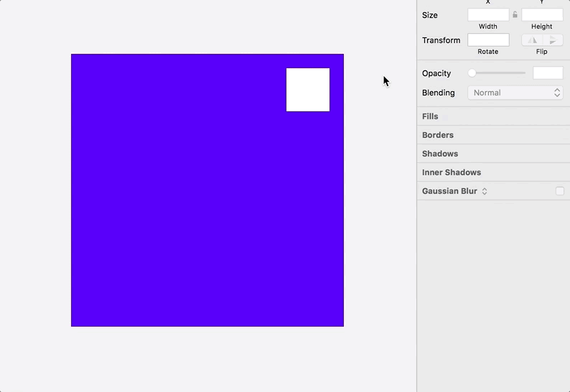
Task: Click the lock aspect ratio icon
Action: [x=515, y=14]
